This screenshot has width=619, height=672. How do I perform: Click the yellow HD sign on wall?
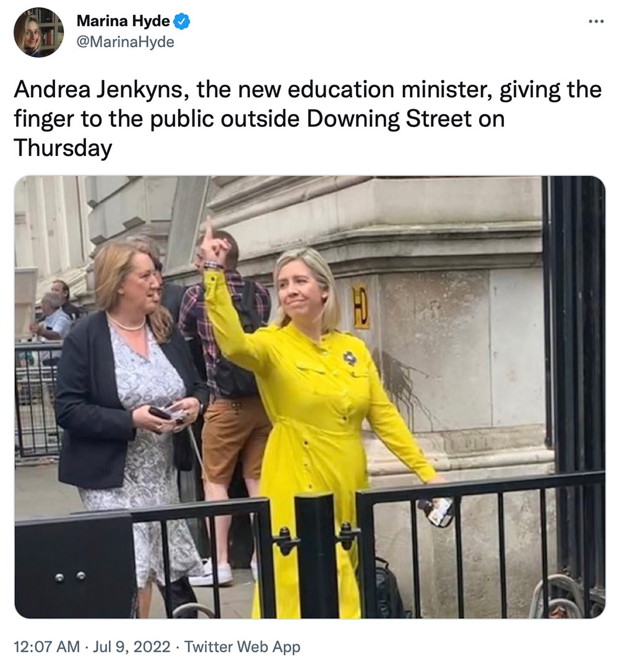point(361,306)
